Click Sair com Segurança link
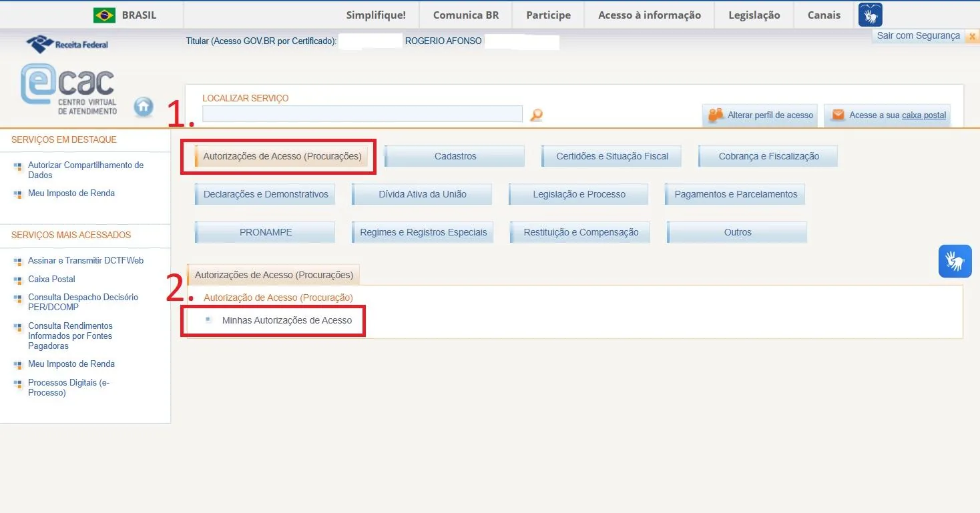This screenshot has height=513, width=980. click(x=918, y=35)
